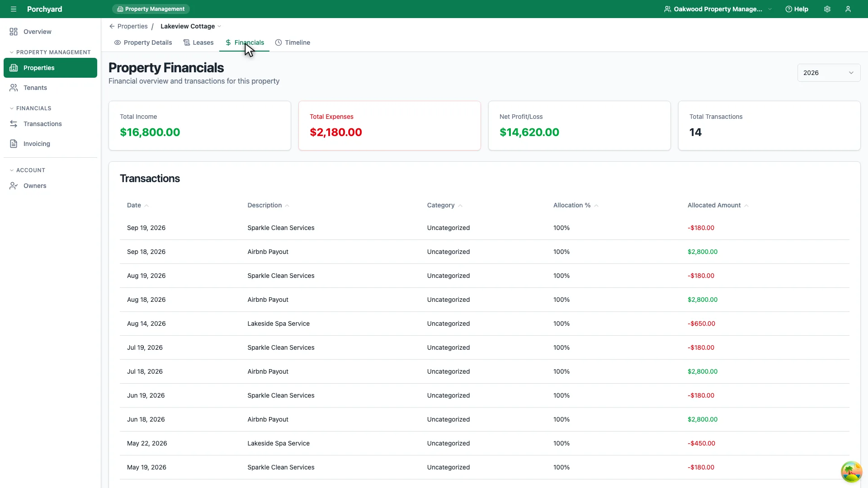Click the Net Profit/Loss card
Image resolution: width=868 pixels, height=488 pixels.
pos(580,126)
